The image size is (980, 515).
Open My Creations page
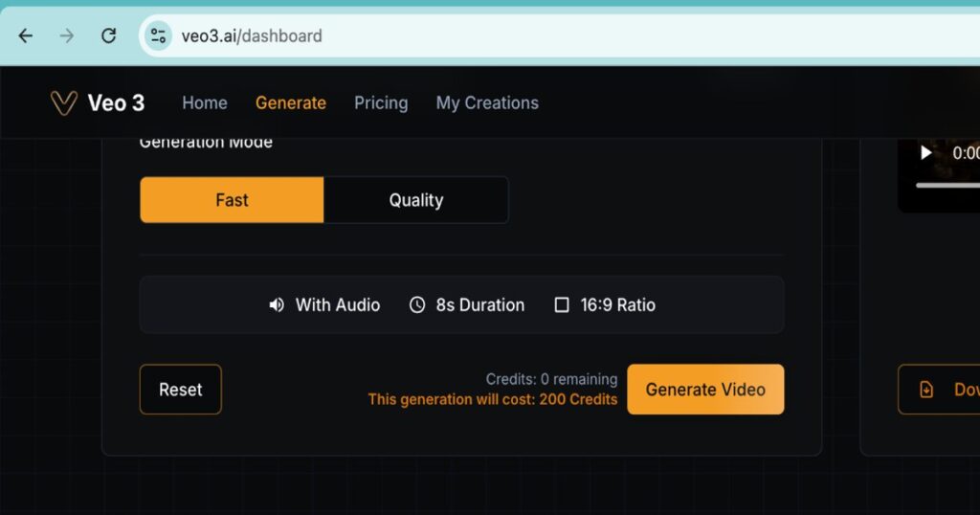[487, 103]
